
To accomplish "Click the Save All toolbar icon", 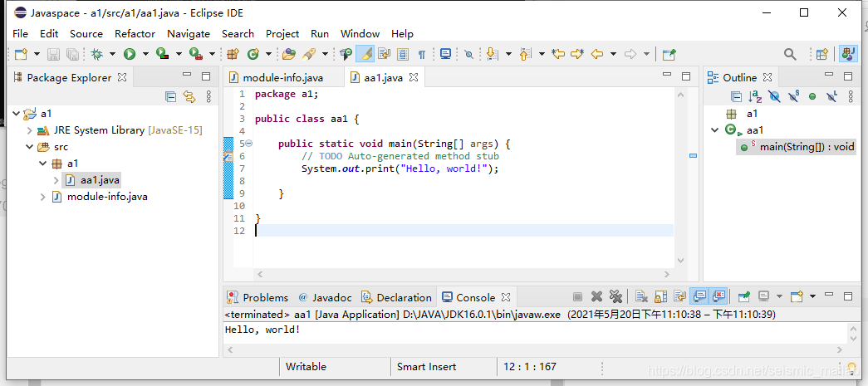I will (x=72, y=54).
